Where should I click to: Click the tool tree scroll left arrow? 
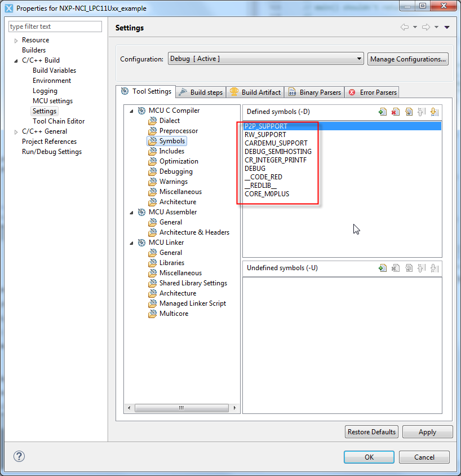129,408
